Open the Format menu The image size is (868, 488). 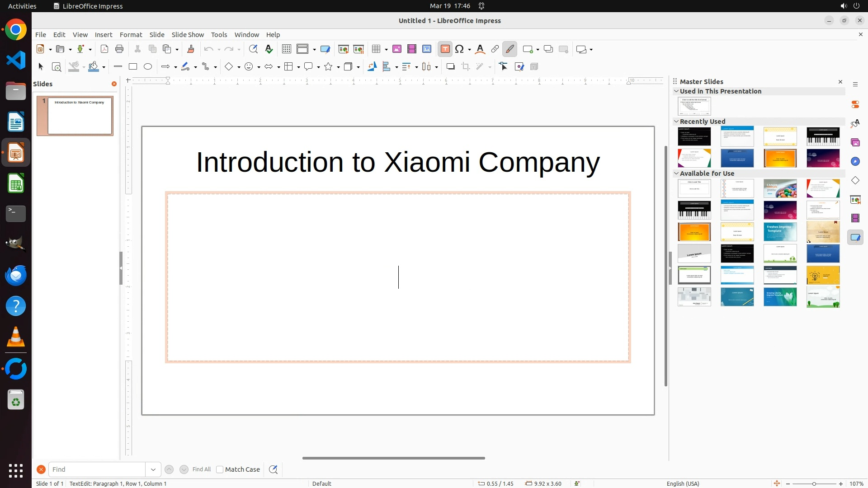point(131,35)
